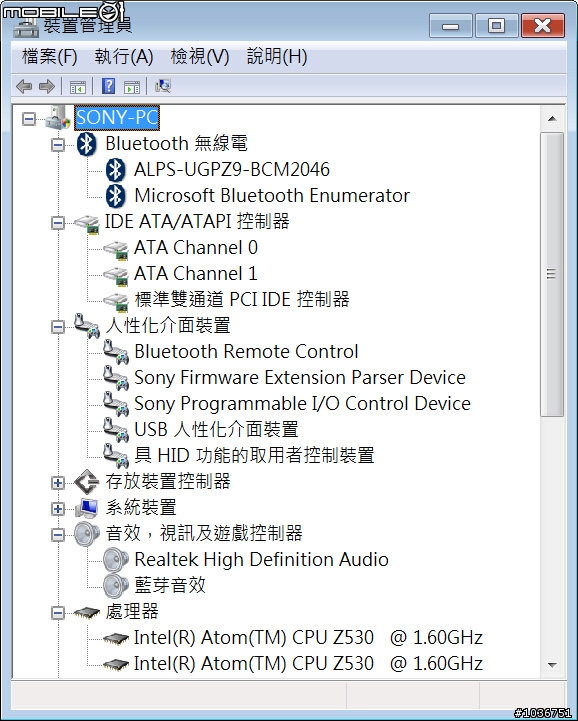Image resolution: width=578 pixels, height=721 pixels.
Task: Click the Forward arrow toolbar icon
Action: click(47, 86)
